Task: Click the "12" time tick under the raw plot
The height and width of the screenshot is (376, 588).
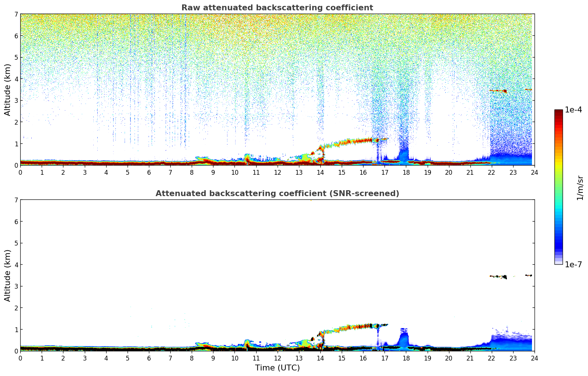Action: tap(277, 173)
